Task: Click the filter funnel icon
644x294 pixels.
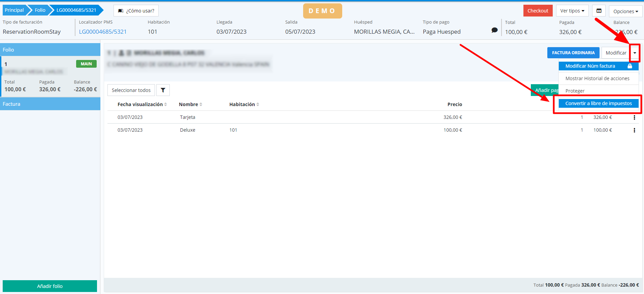Action: coord(163,90)
